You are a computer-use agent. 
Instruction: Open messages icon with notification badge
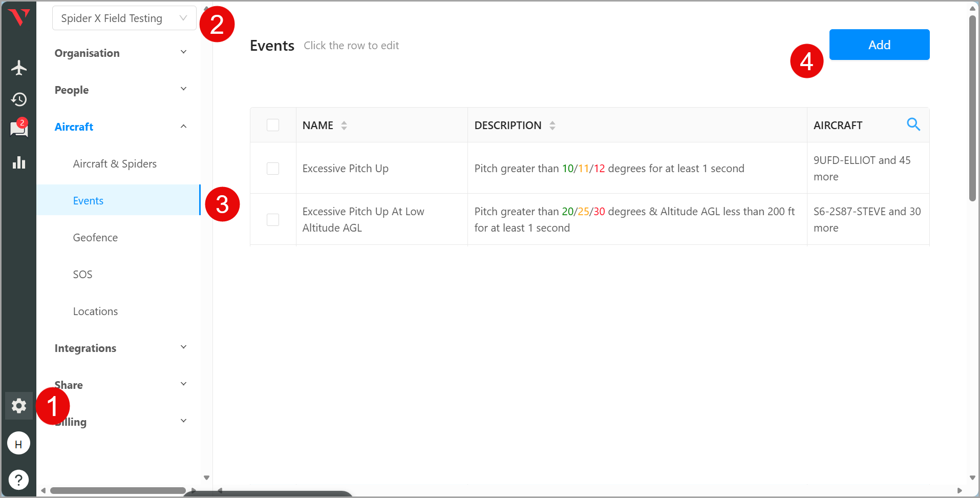[x=19, y=129]
